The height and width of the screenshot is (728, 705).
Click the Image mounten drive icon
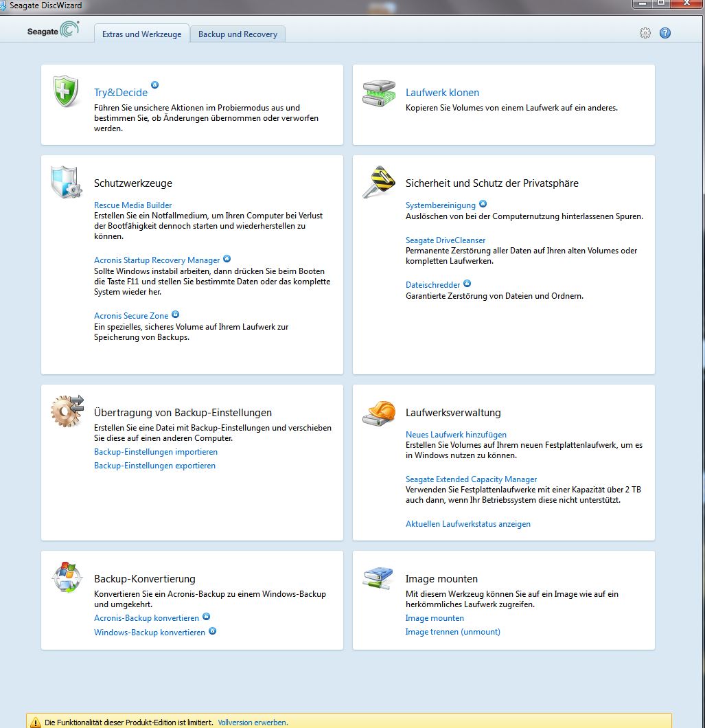point(378,578)
